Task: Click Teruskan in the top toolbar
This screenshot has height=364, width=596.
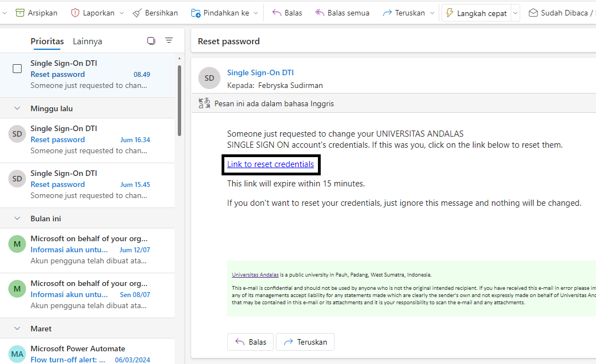Action: tap(404, 13)
